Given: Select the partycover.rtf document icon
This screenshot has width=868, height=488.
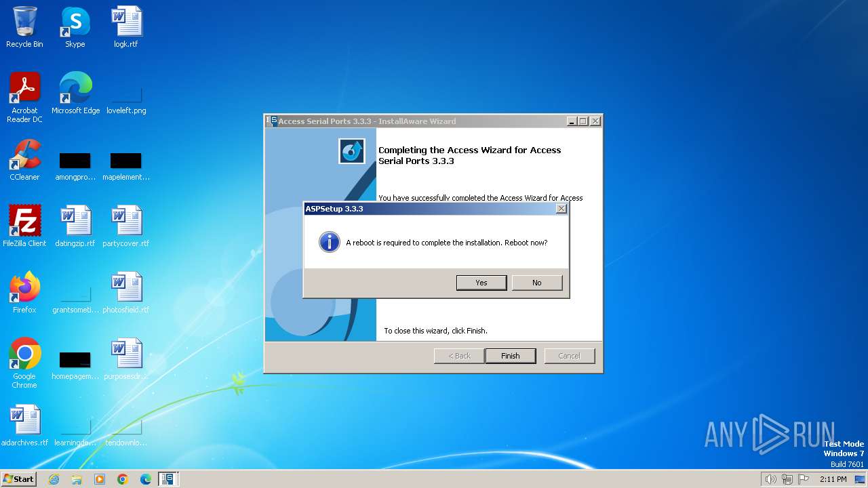Looking at the screenshot, I should pos(126,226).
